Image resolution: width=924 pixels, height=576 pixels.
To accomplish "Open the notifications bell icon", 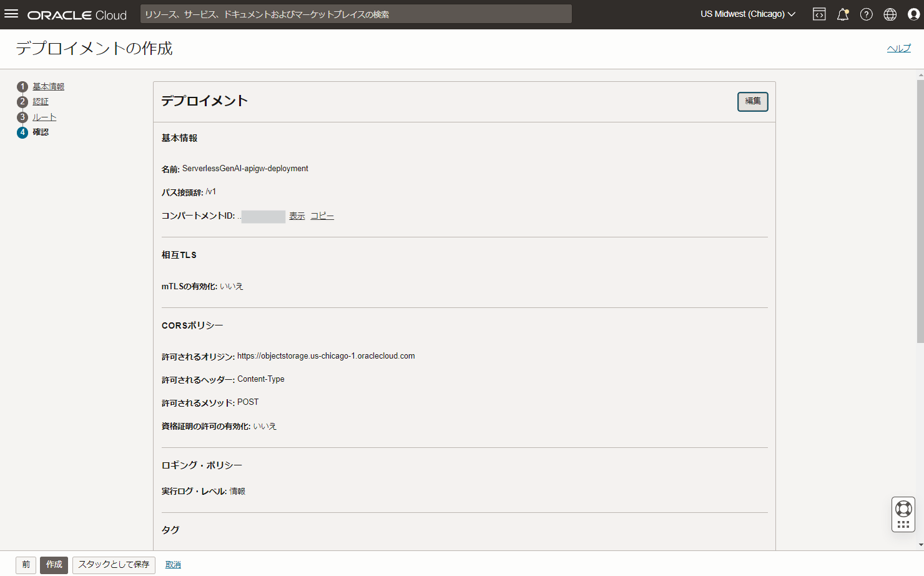I will [x=843, y=14].
